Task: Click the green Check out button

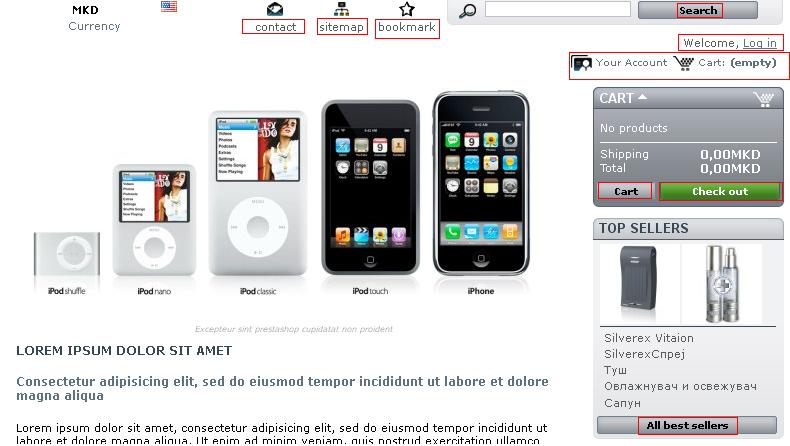Action: click(720, 192)
